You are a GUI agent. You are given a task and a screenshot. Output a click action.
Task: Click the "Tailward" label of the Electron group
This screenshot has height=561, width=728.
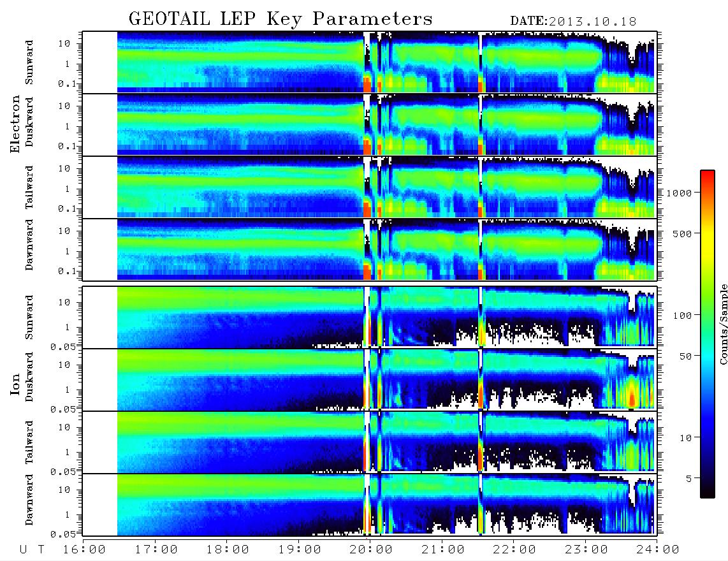(29, 187)
